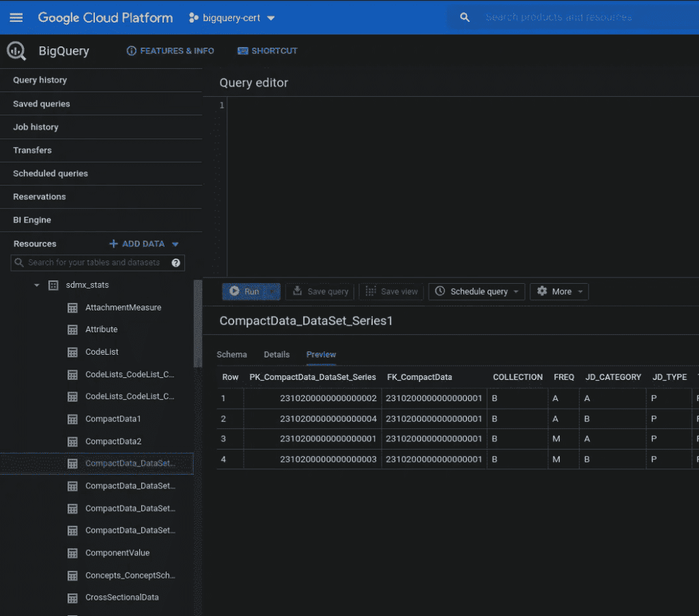Viewport: 699px width, 616px height.
Task: Click the COLLECTION column header
Action: [x=517, y=377]
